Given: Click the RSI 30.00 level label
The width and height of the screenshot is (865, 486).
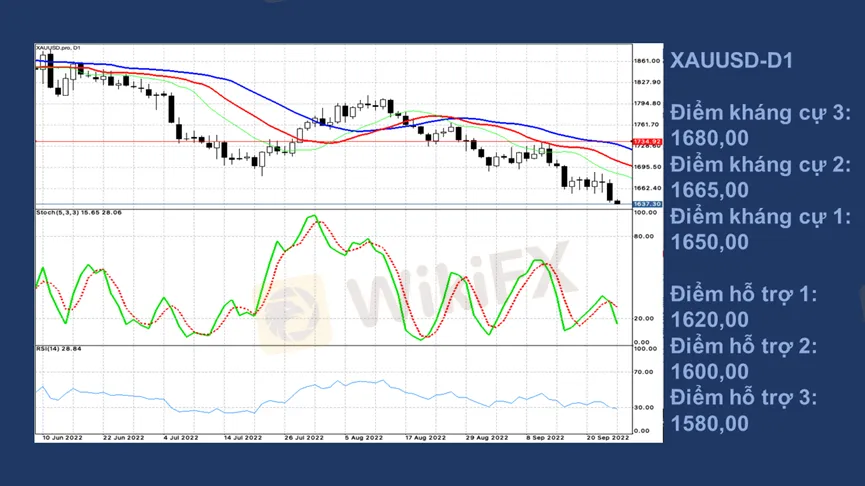Looking at the screenshot, I should [645, 408].
